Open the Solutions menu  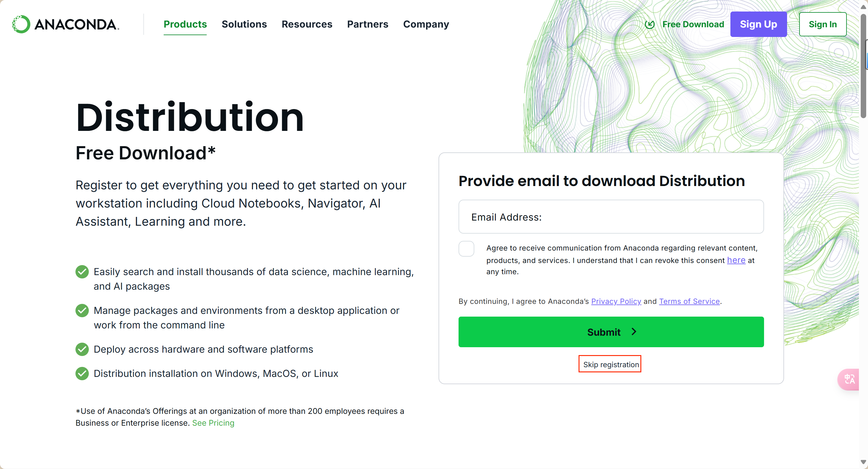pyautogui.click(x=244, y=24)
